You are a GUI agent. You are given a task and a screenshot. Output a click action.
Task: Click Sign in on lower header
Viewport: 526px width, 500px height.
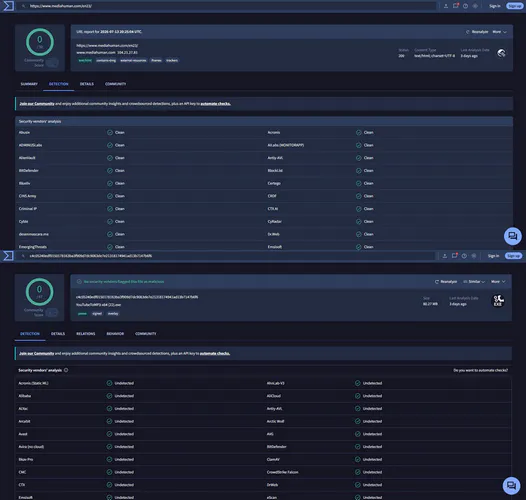(x=493, y=256)
